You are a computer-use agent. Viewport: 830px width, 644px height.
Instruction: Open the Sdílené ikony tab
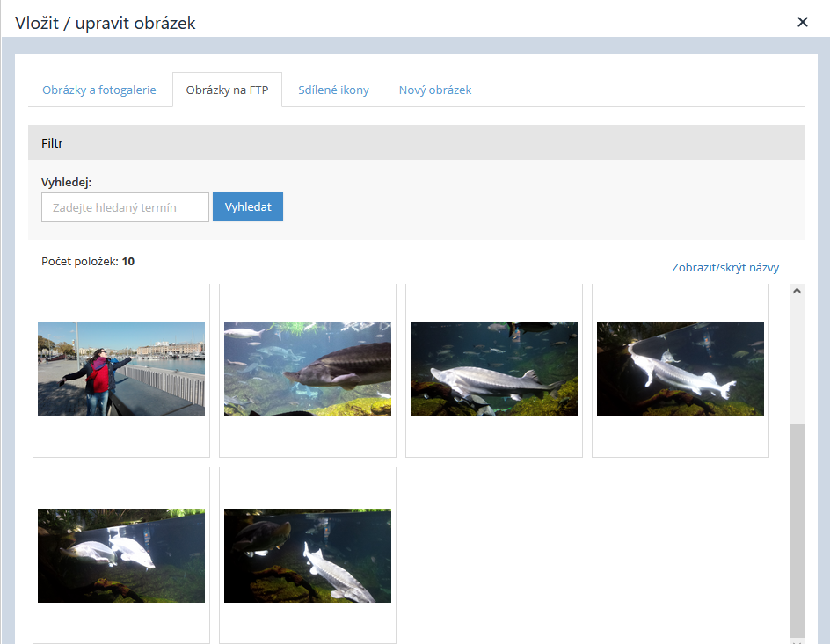(x=333, y=90)
